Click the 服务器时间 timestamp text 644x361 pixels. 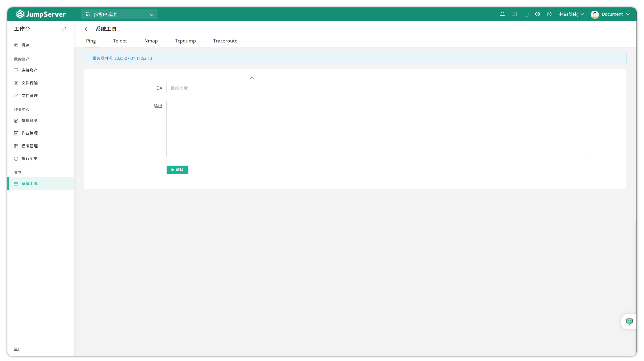point(122,58)
